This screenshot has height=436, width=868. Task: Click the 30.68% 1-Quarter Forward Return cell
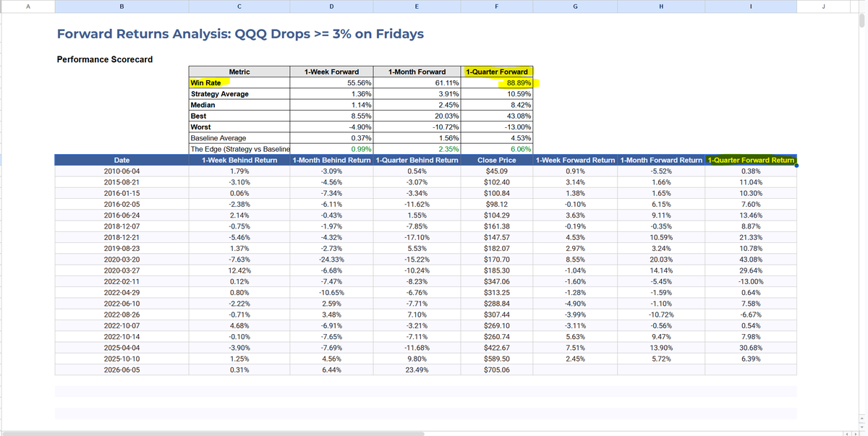click(751, 348)
